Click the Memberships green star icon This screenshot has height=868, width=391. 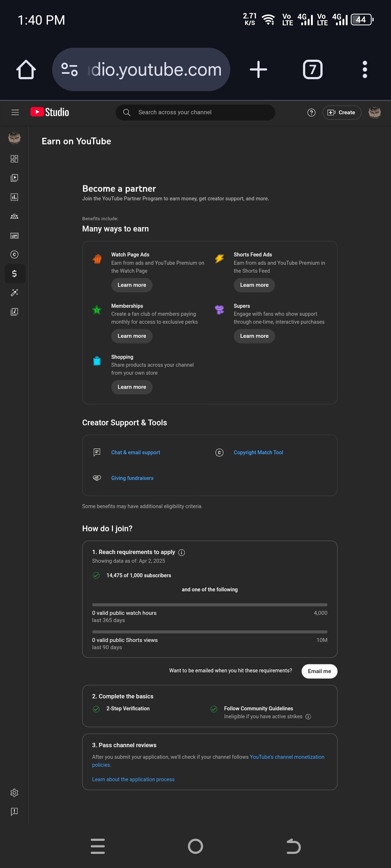point(97,310)
